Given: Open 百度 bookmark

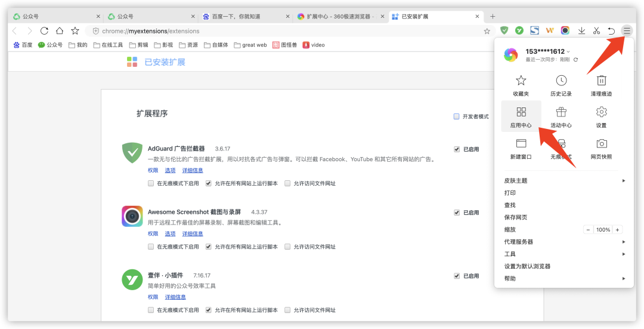Looking at the screenshot, I should click(23, 45).
